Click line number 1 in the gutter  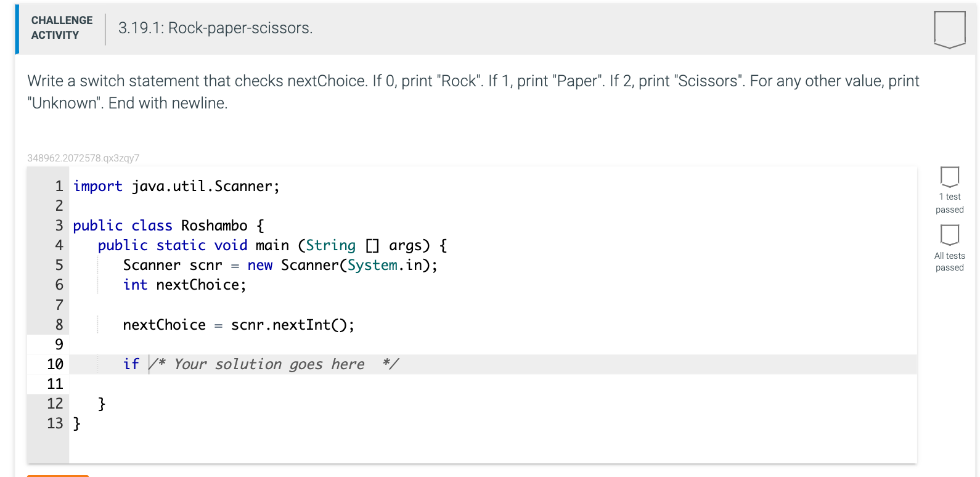pyautogui.click(x=59, y=186)
